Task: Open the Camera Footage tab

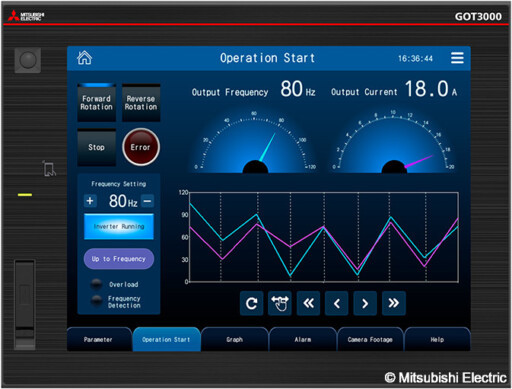Action: click(370, 339)
